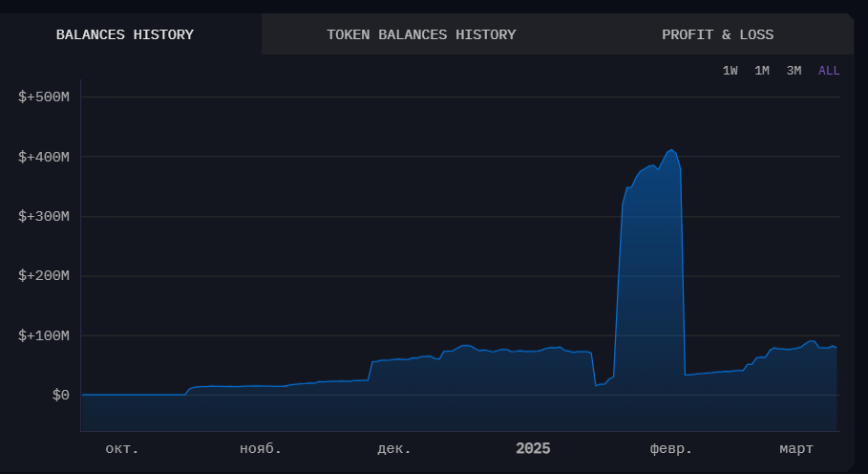The image size is (868, 474).
Task: Open the Profit & Loss tab
Action: 717,35
